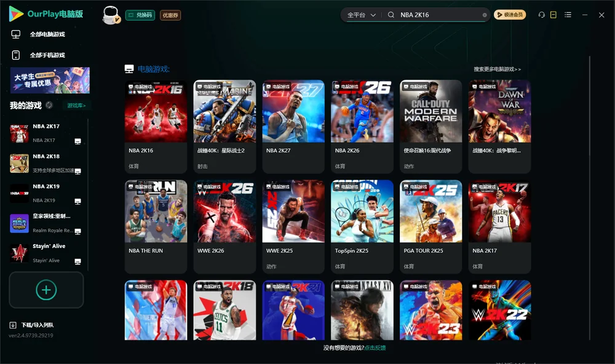Open the 2K21 cover card

click(293, 311)
